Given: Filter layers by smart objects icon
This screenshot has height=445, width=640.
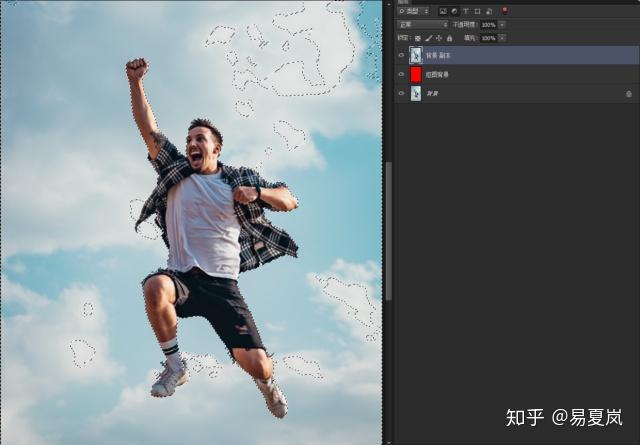Looking at the screenshot, I should (x=489, y=11).
